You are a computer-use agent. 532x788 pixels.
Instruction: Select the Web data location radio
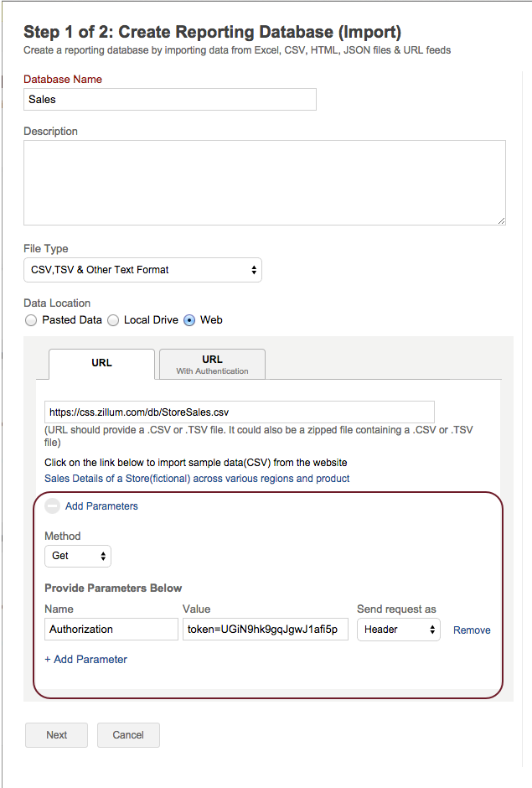point(189,320)
